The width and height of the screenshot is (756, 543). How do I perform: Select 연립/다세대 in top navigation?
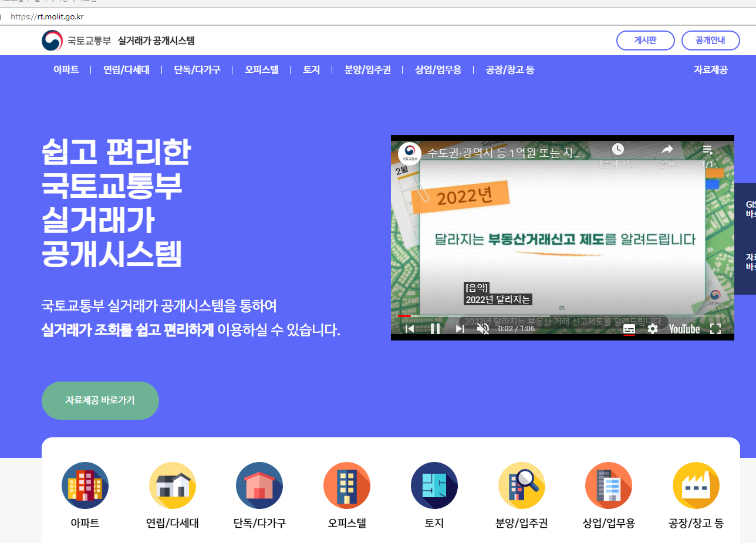pos(126,70)
